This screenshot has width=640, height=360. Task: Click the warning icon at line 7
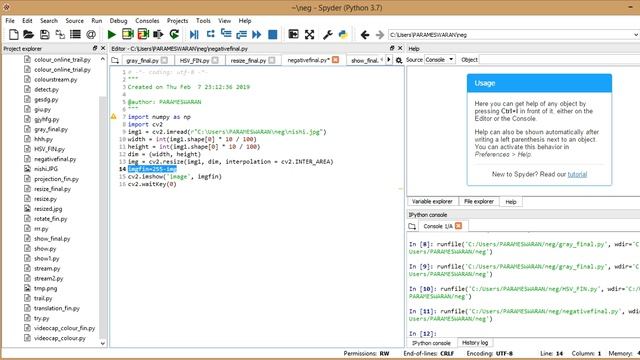[x=113, y=117]
